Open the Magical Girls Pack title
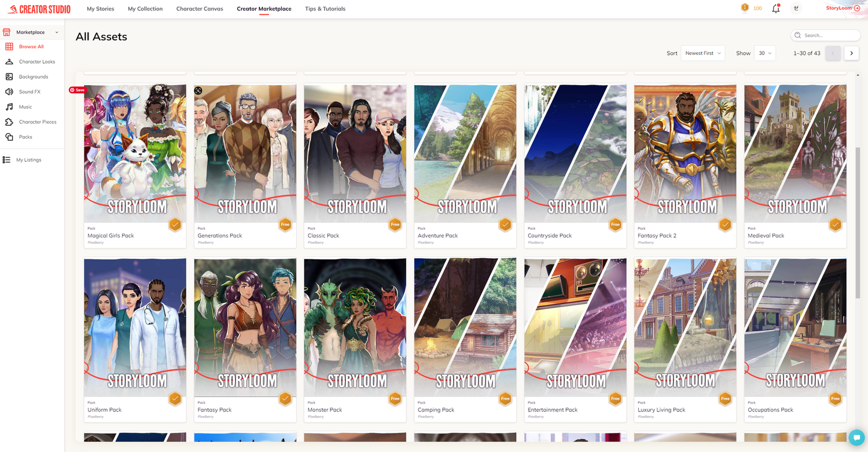 [x=111, y=236]
